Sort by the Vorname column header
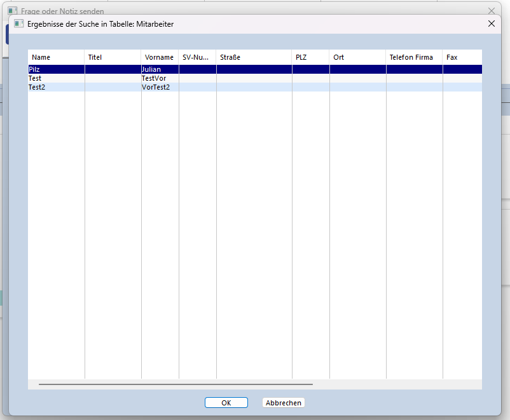Viewport: 510px width, 420px height. click(160, 57)
